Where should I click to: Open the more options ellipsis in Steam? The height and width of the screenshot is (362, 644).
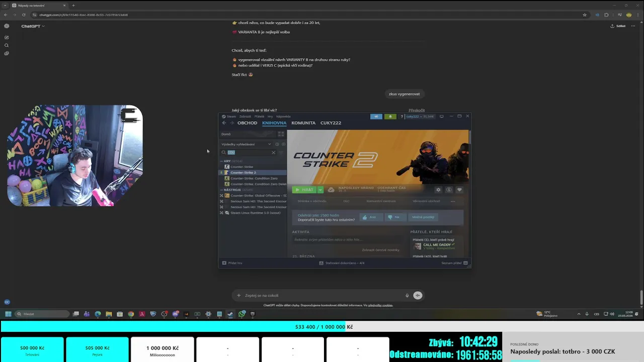[x=453, y=201]
